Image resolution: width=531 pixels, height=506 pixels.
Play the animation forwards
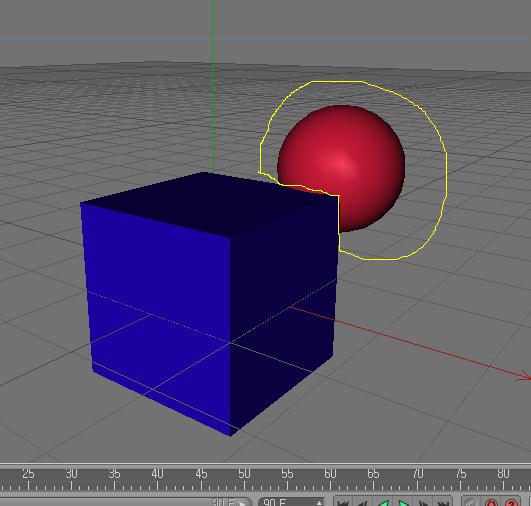(403, 503)
